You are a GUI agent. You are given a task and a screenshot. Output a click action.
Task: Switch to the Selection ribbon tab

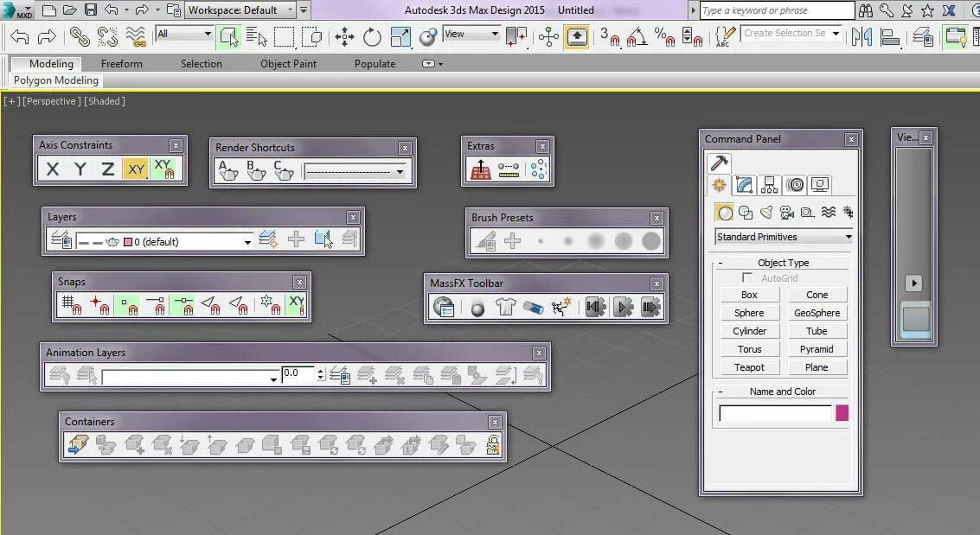coord(202,64)
